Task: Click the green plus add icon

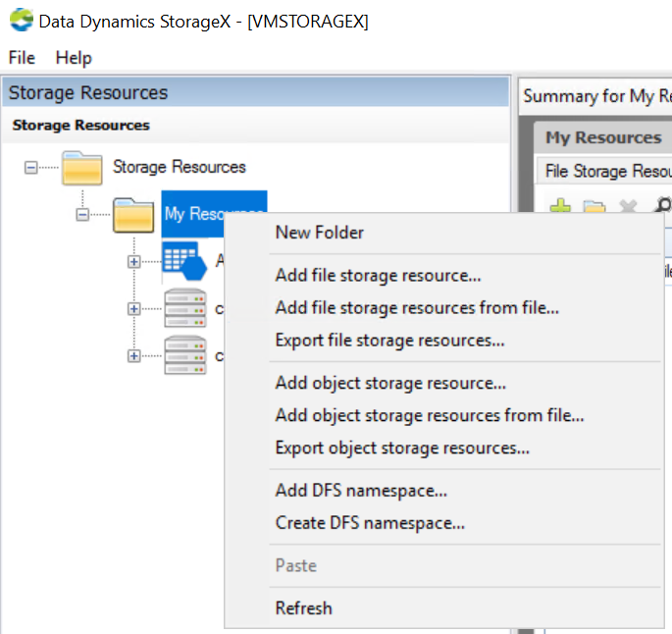Action: tap(560, 206)
